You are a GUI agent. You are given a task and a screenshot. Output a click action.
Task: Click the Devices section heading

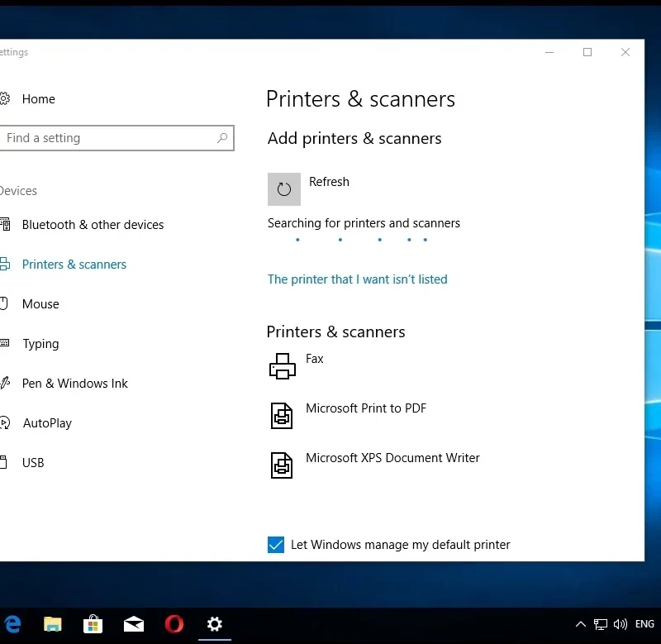pos(18,191)
